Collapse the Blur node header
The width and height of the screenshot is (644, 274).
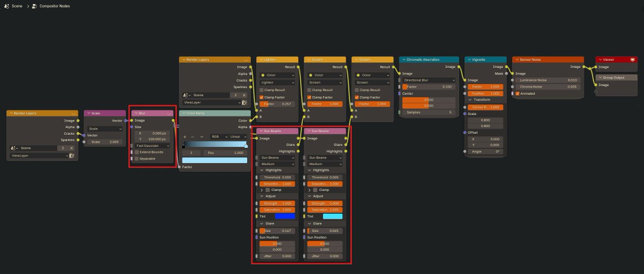136,113
